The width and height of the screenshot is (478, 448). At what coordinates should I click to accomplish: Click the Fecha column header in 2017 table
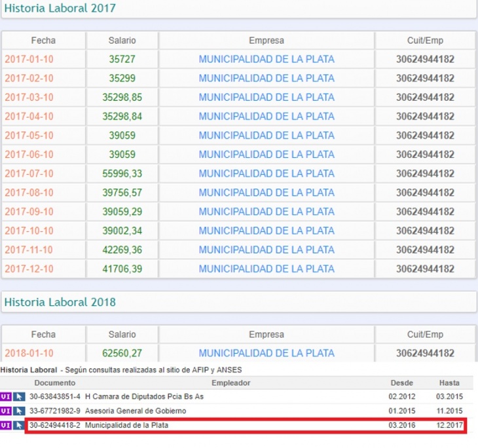(43, 40)
